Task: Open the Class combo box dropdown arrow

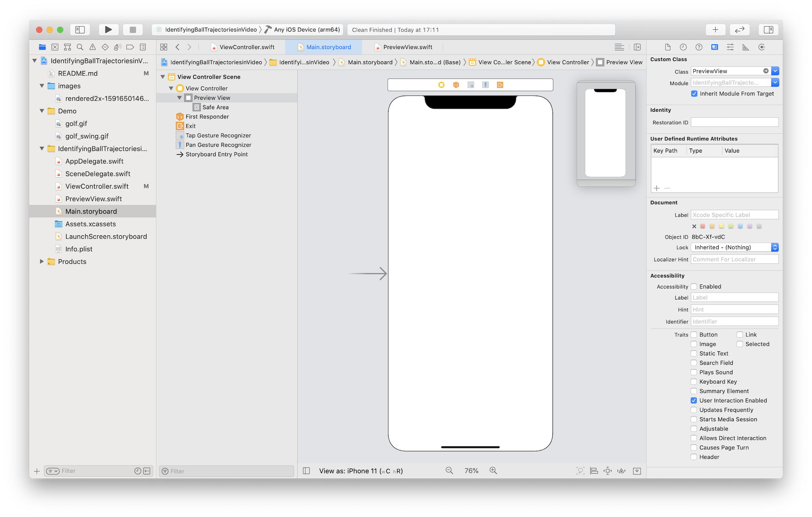Action: point(775,71)
